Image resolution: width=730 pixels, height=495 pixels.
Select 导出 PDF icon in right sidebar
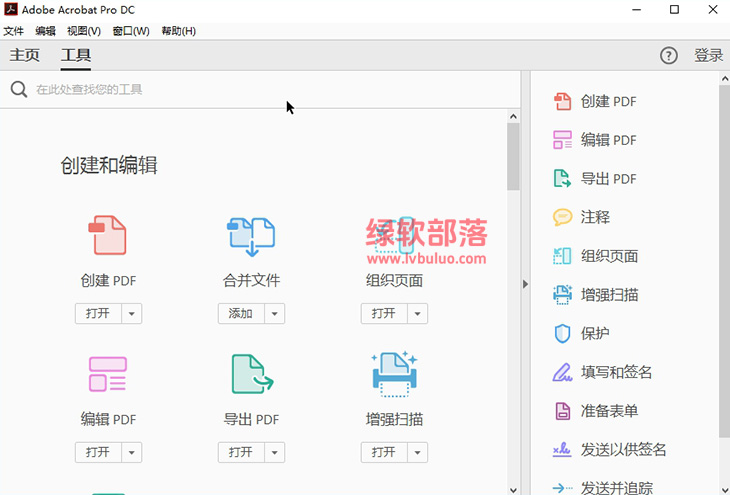click(x=562, y=179)
